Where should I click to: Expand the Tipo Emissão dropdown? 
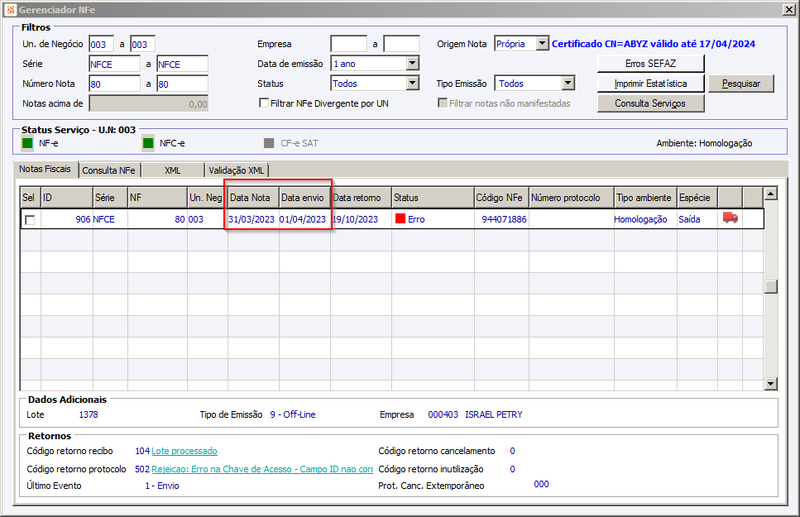(x=568, y=83)
